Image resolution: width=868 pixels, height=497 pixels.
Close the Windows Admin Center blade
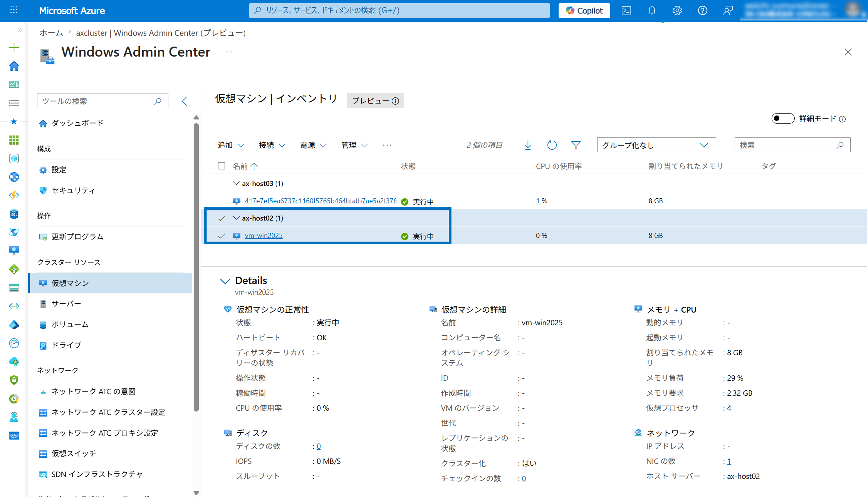(x=848, y=52)
